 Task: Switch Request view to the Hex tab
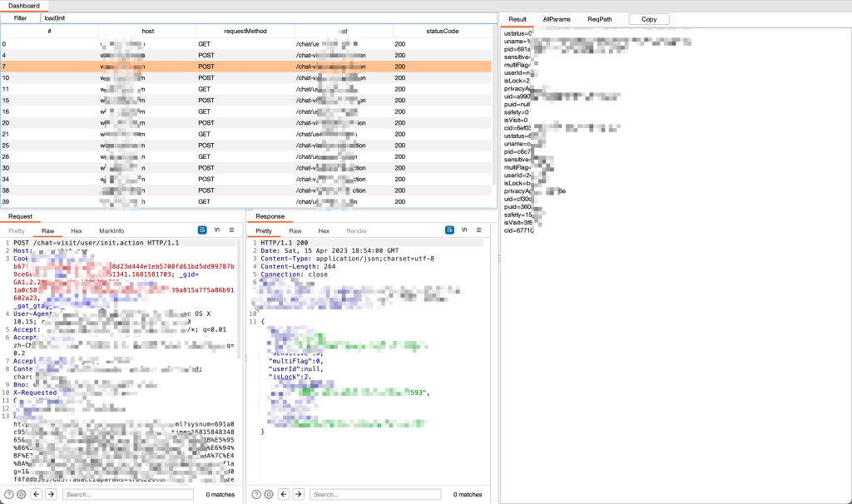[x=77, y=230]
